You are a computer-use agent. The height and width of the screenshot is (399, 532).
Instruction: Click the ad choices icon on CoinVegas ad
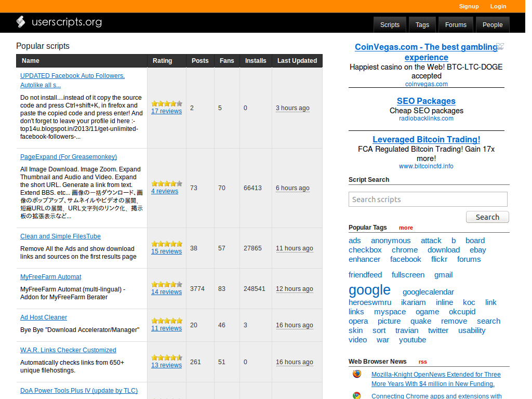(500, 47)
